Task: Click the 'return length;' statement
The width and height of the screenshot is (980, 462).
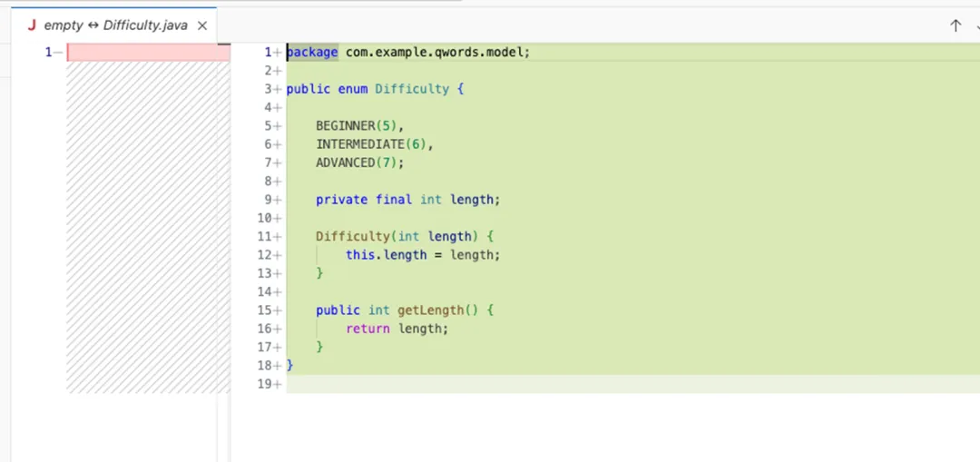Action: point(397,329)
